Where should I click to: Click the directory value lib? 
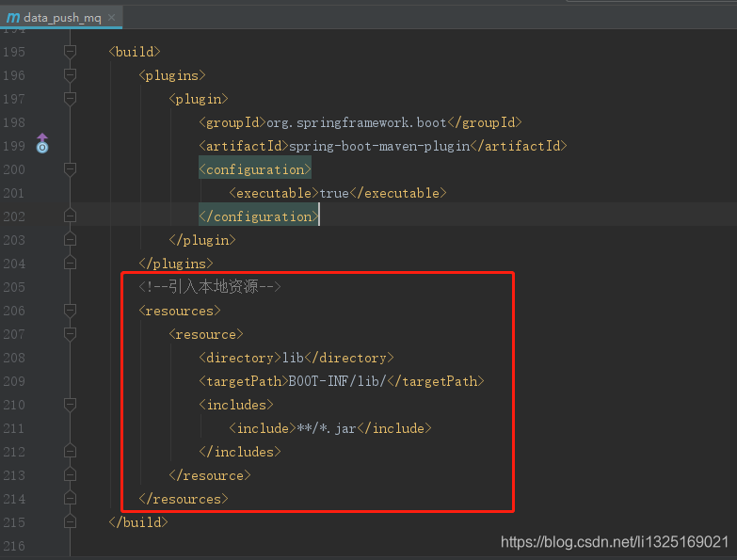293,358
